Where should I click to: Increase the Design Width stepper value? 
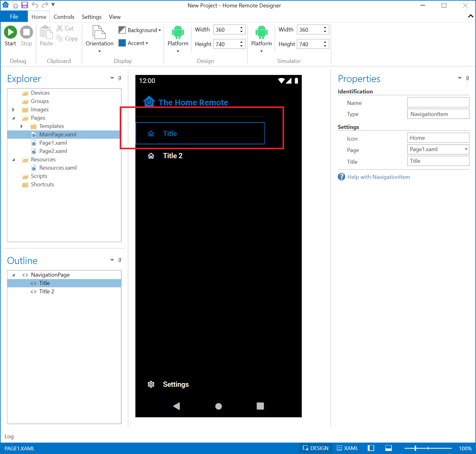(x=241, y=27)
